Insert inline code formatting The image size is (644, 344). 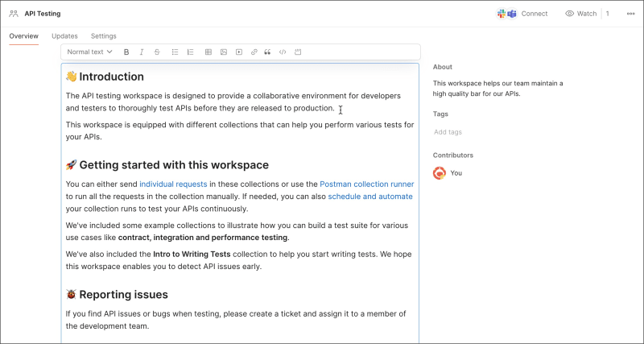coord(283,52)
